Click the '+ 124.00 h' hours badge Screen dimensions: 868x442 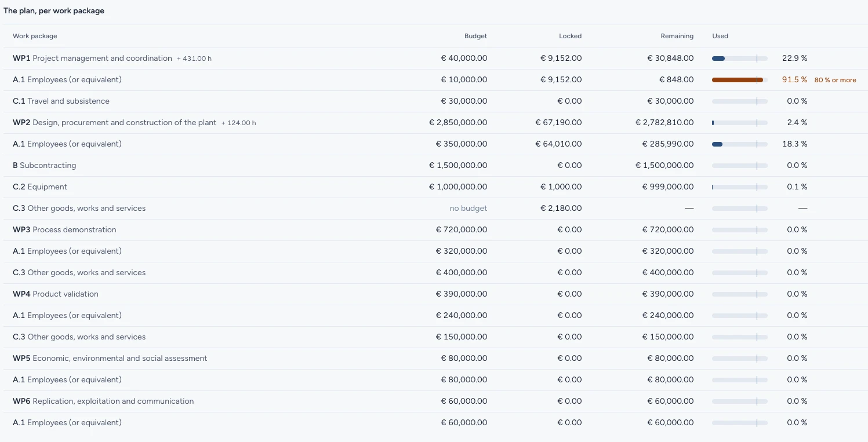point(238,123)
